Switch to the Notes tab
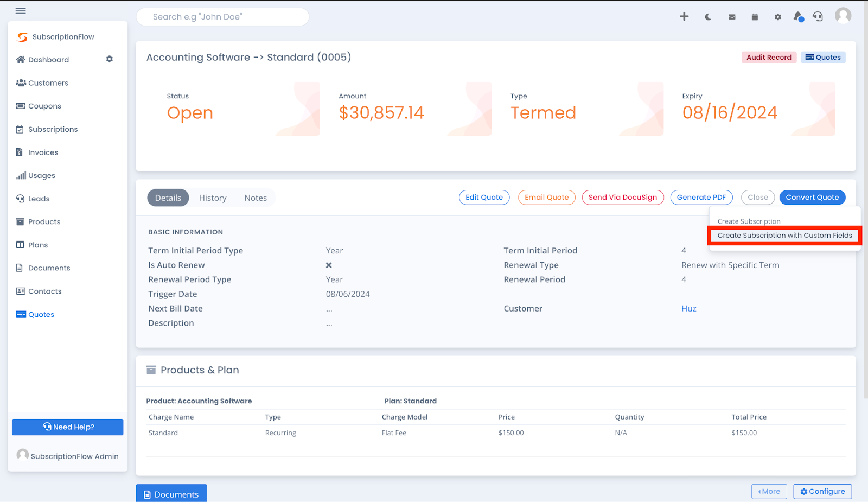 pos(256,198)
